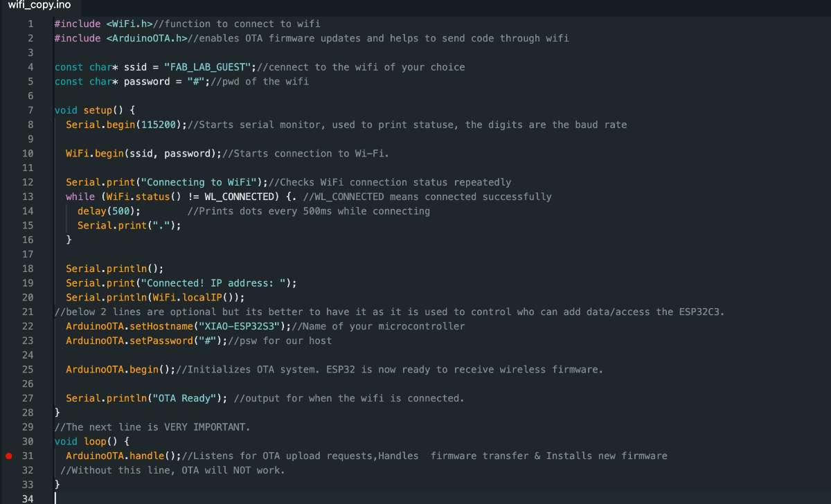Remove the red breakpoint on line 31
The width and height of the screenshot is (831, 504).
click(x=9, y=456)
